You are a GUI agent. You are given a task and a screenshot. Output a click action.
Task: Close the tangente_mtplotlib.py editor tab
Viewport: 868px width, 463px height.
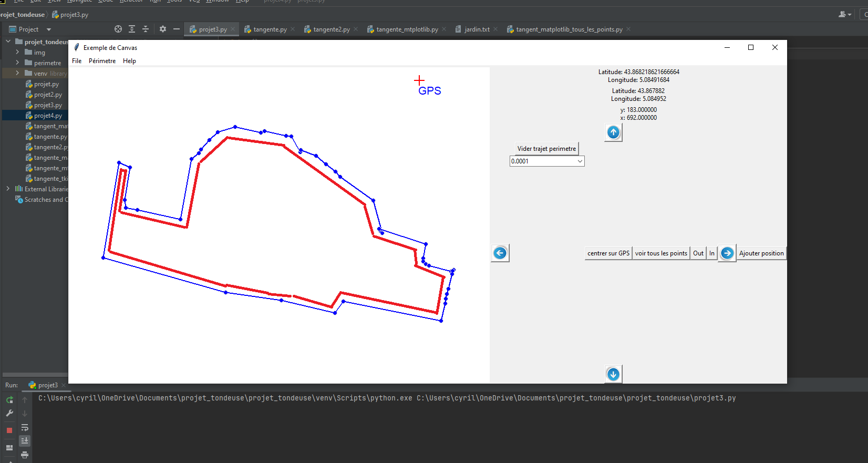tap(444, 29)
